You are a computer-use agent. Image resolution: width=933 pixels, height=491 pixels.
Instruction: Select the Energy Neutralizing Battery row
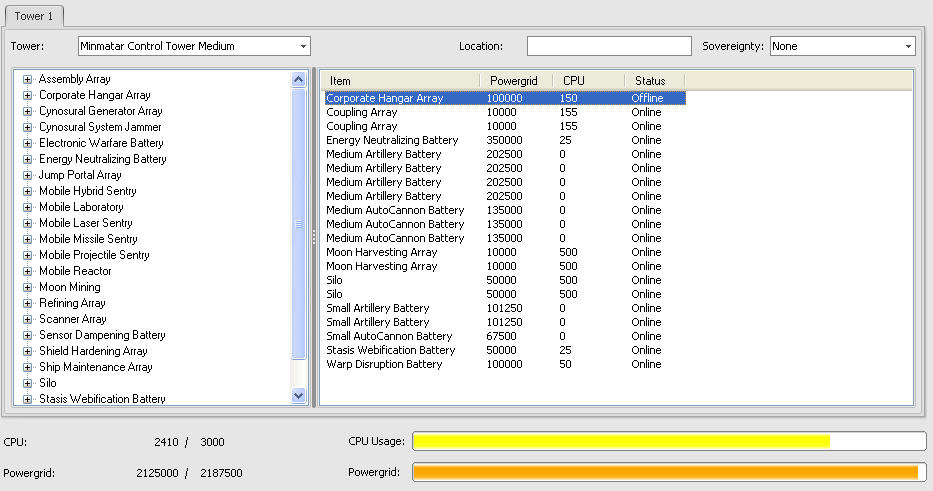392,140
